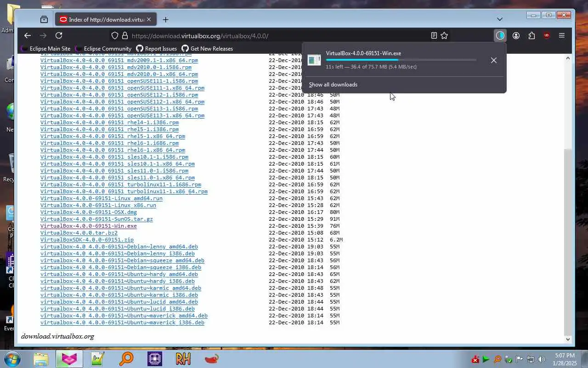Expand the list all tabs chevron
The height and width of the screenshot is (368, 588).
pos(500,19)
